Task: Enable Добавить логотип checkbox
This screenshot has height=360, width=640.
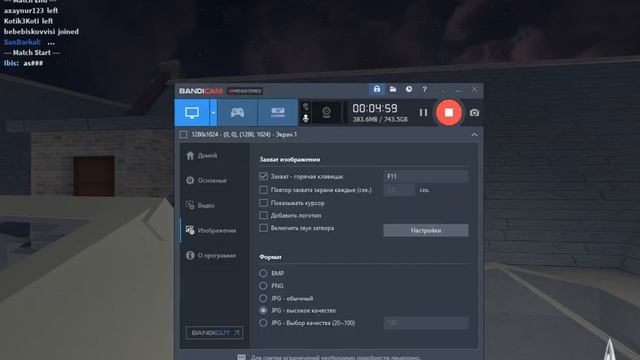Action: [263, 215]
